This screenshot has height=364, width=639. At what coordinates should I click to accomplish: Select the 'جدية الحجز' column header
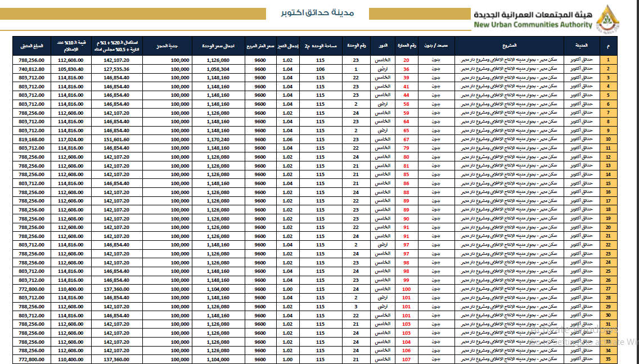(168, 46)
